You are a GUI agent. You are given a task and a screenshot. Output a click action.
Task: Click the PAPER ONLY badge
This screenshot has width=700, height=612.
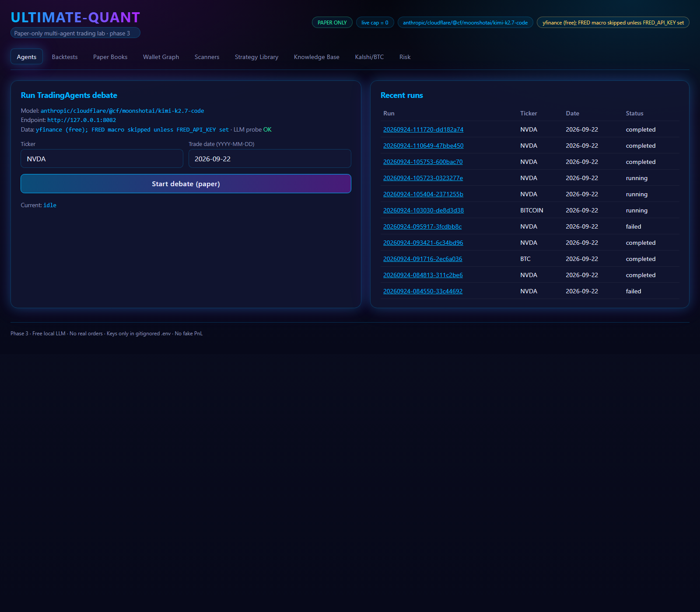[x=332, y=22]
